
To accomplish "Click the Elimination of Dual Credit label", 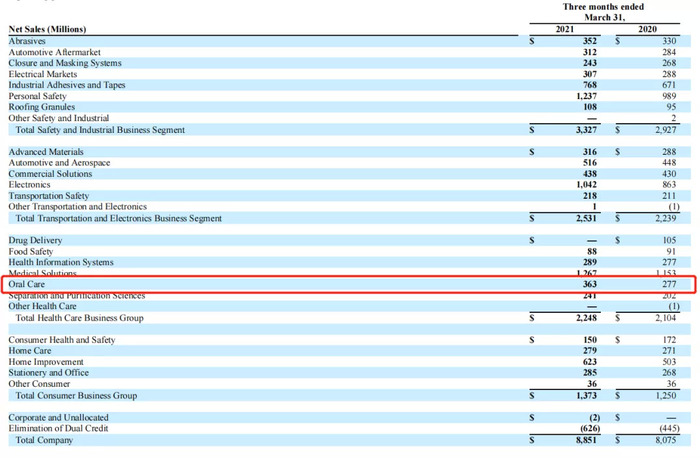I will 58,428.
